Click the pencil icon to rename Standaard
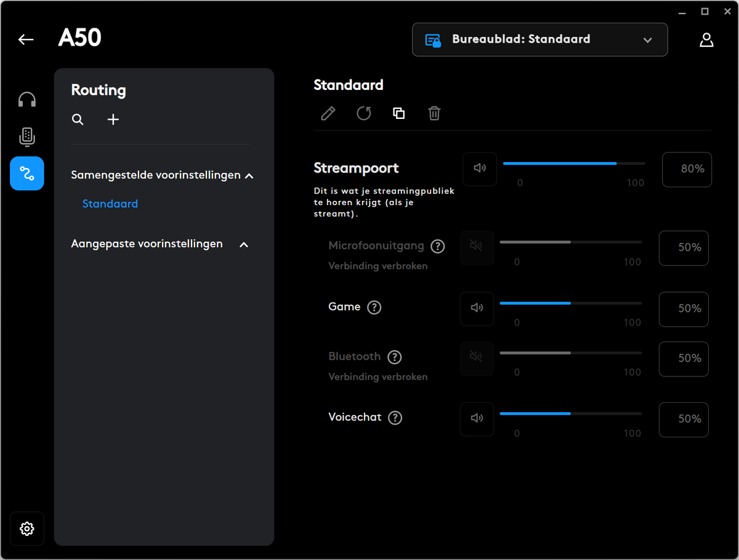The height and width of the screenshot is (560, 739). pyautogui.click(x=328, y=113)
